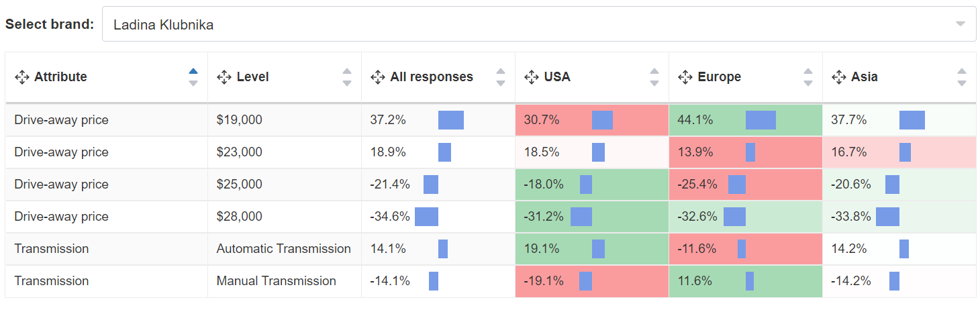The image size is (980, 314).
Task: Click the All responses header label
Action: click(x=431, y=77)
